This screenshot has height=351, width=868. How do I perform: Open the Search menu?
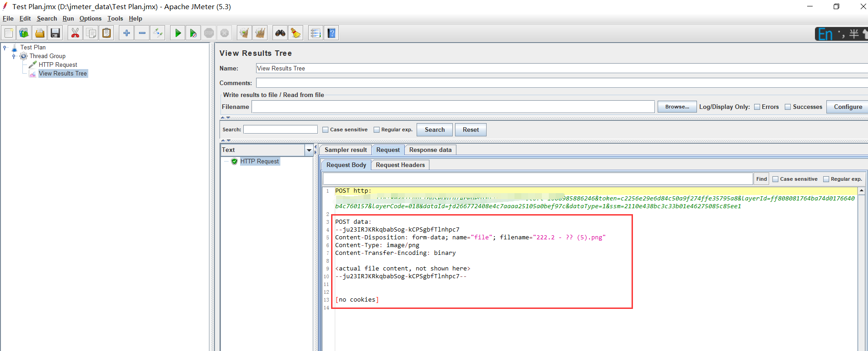click(47, 18)
